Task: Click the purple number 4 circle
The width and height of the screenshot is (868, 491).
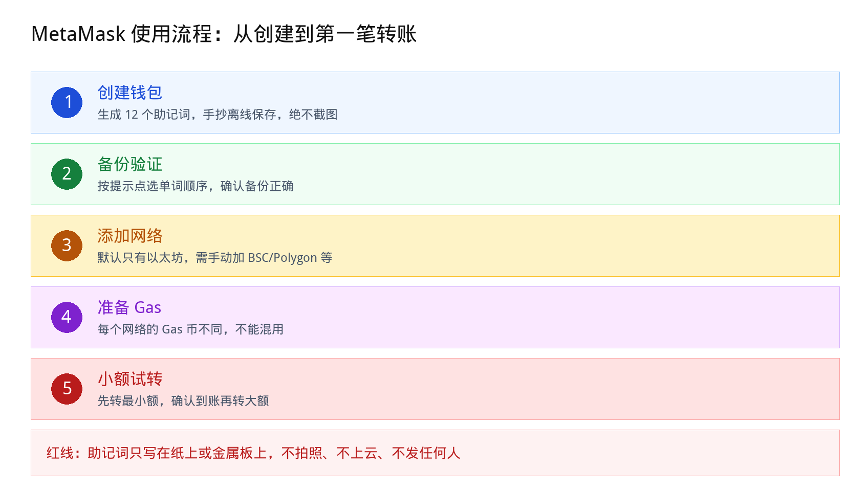Action: tap(67, 317)
